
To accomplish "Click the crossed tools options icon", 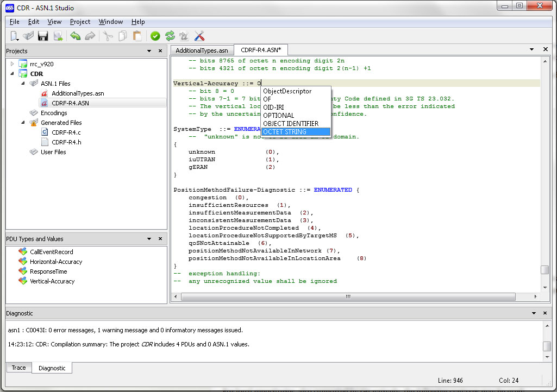I will click(199, 36).
